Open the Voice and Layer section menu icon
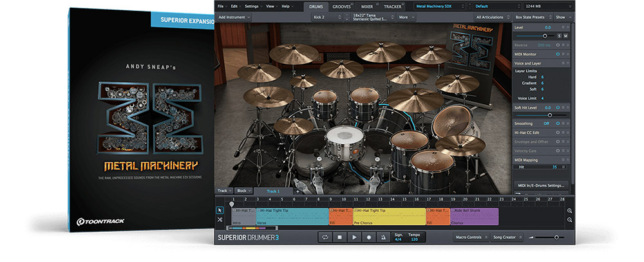The width and height of the screenshot is (644, 262). 563,64
